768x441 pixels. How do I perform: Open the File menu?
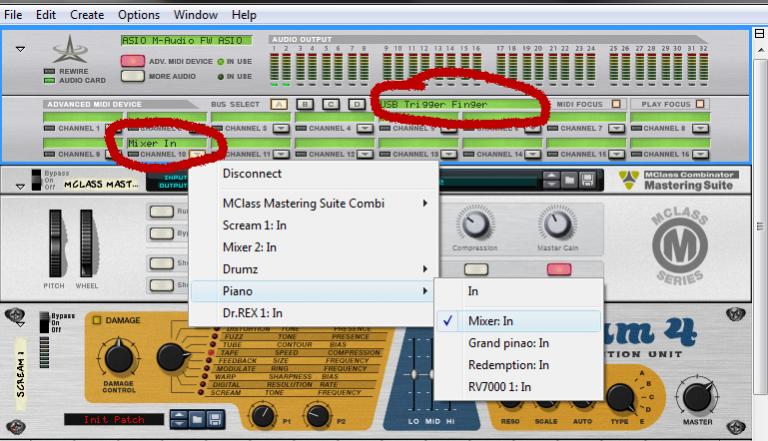13,15
